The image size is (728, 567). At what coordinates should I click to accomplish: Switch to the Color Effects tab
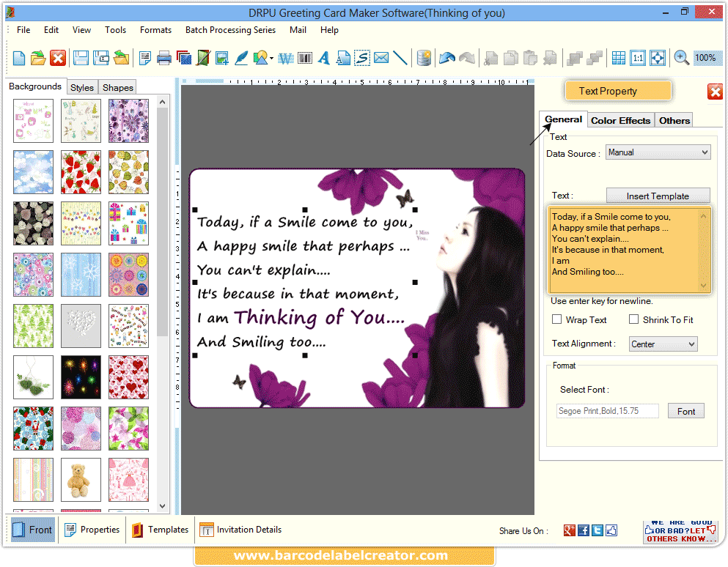tap(619, 119)
